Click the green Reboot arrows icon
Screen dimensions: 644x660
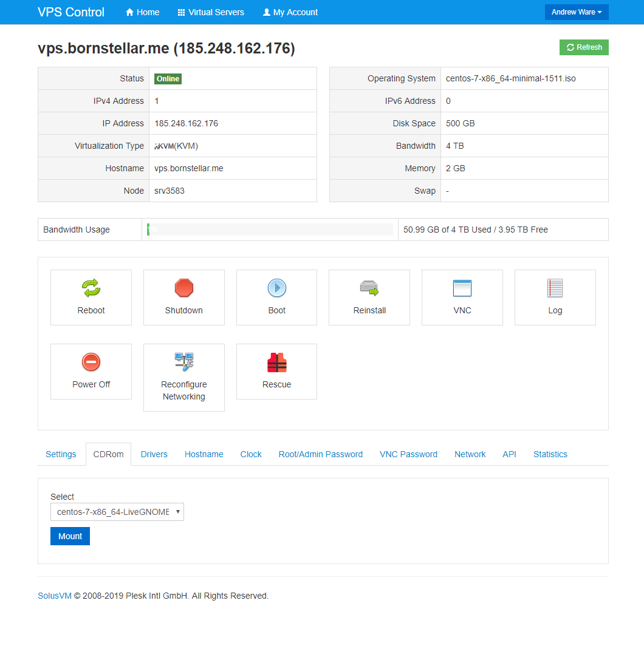click(91, 288)
